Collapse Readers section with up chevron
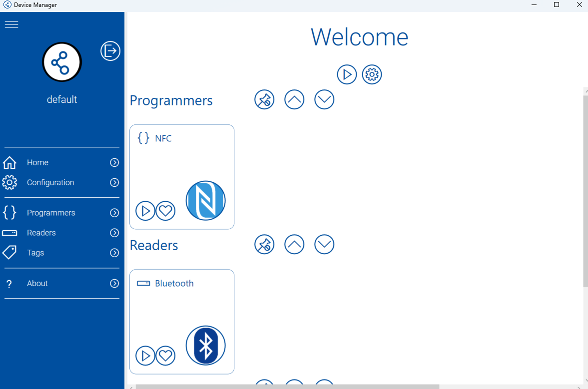588x389 pixels. pyautogui.click(x=294, y=244)
